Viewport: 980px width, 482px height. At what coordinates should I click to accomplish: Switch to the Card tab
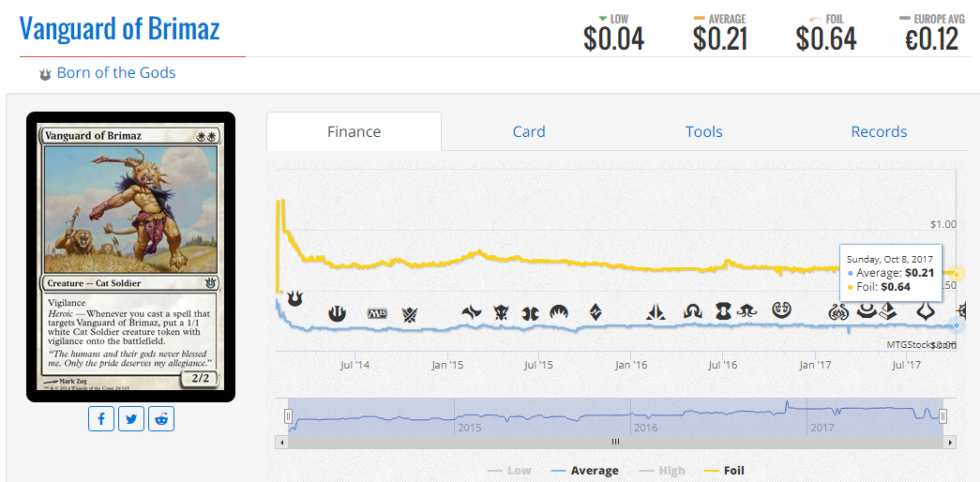[x=529, y=132]
